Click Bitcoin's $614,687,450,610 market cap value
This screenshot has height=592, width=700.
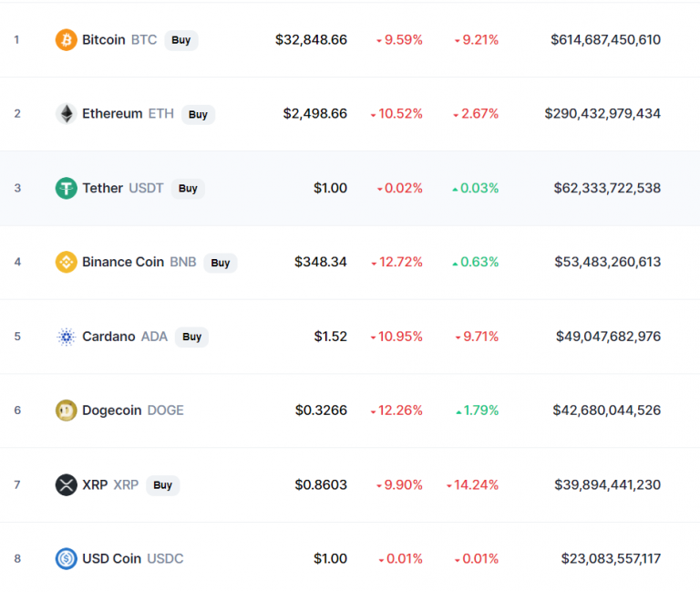(605, 40)
